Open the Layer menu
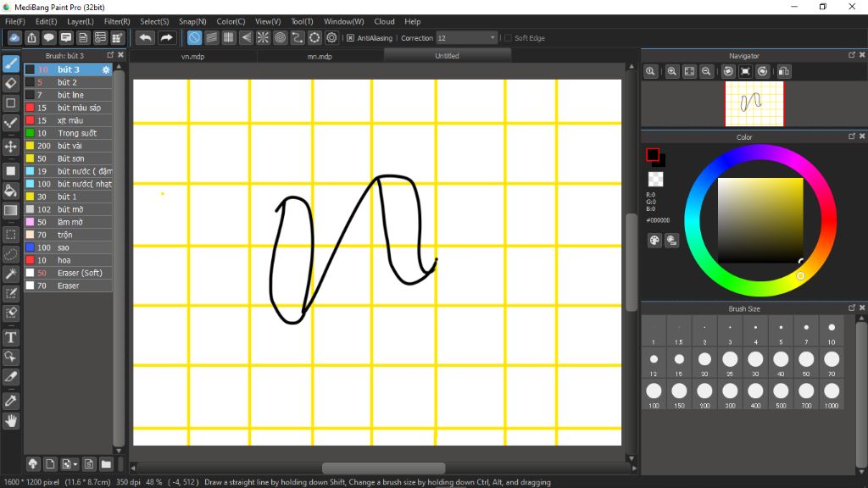 point(81,21)
